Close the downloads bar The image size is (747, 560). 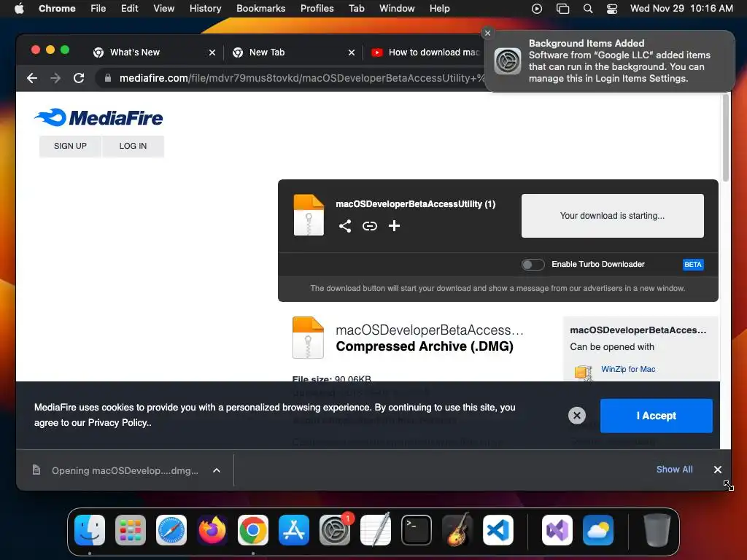(718, 470)
